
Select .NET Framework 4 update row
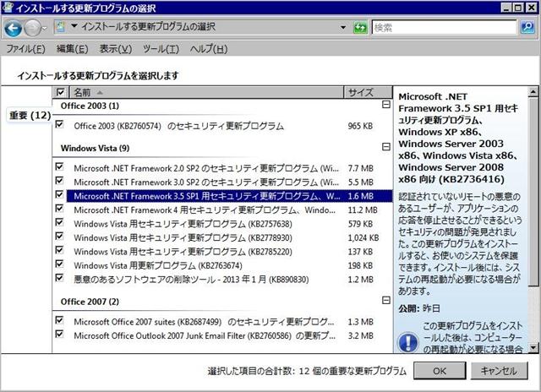pyautogui.click(x=223, y=210)
